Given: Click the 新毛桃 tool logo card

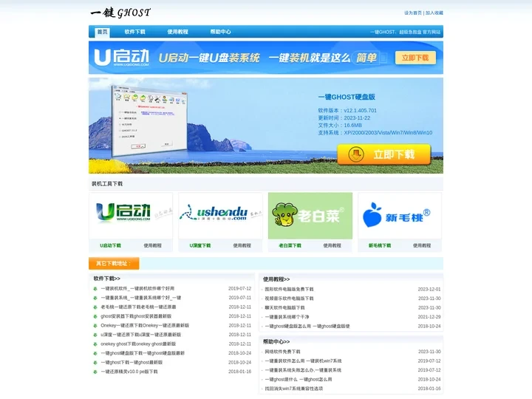Looking at the screenshot, I should pyautogui.click(x=400, y=216).
